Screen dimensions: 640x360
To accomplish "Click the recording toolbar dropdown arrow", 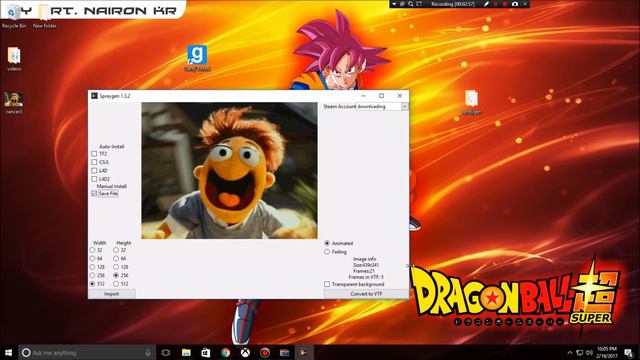I will pos(394,4).
